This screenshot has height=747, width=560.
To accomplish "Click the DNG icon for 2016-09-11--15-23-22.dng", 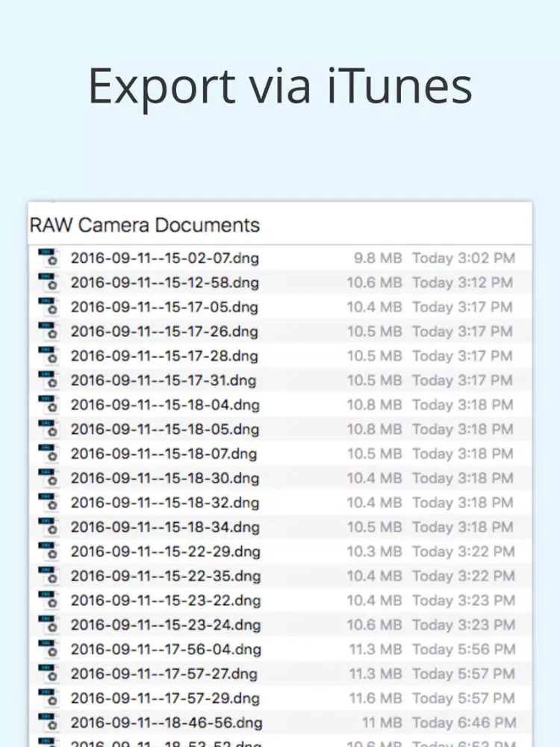I will (49, 600).
